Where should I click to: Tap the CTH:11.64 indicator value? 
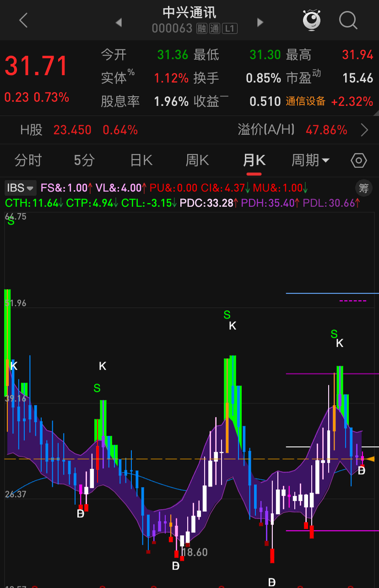[x=34, y=203]
